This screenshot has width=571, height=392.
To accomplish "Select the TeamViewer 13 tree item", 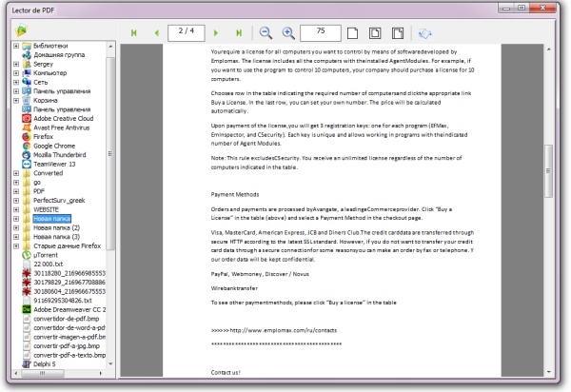I will tap(54, 165).
